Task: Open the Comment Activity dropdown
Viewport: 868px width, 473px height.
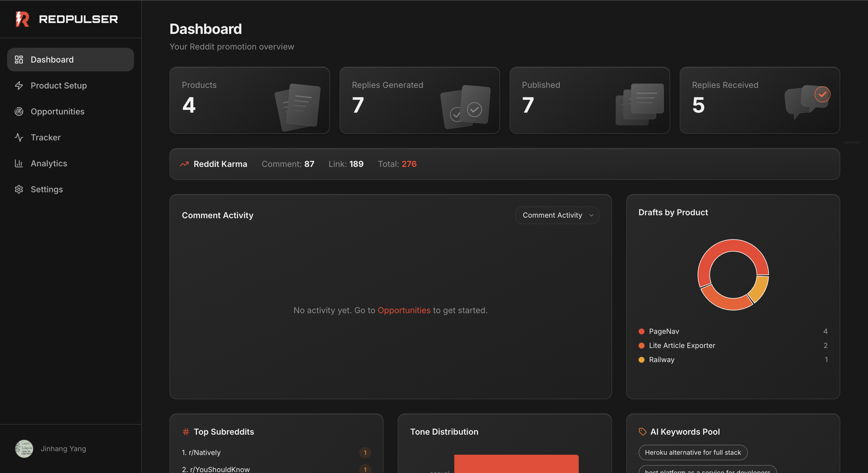Action: (x=557, y=215)
